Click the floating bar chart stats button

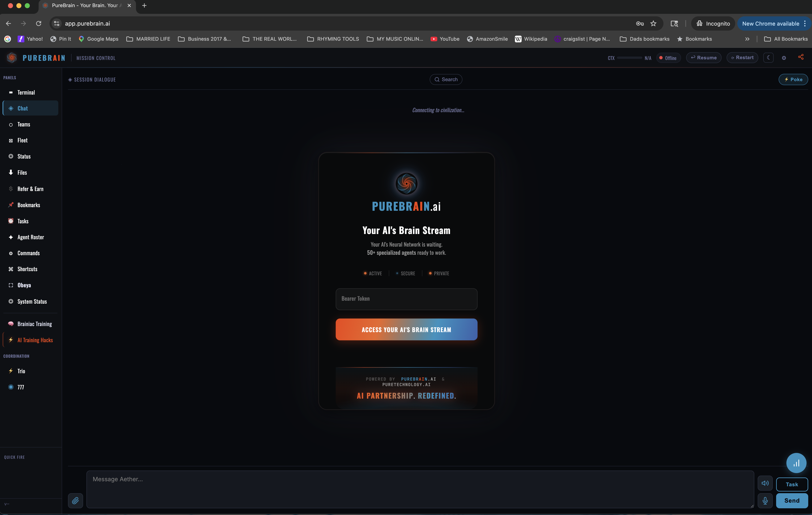pos(796,463)
